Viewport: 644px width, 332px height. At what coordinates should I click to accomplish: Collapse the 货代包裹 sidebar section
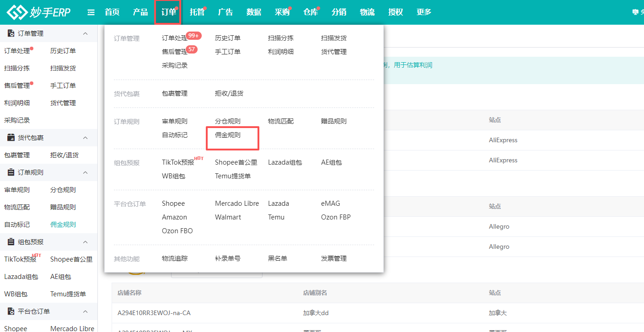pos(85,137)
